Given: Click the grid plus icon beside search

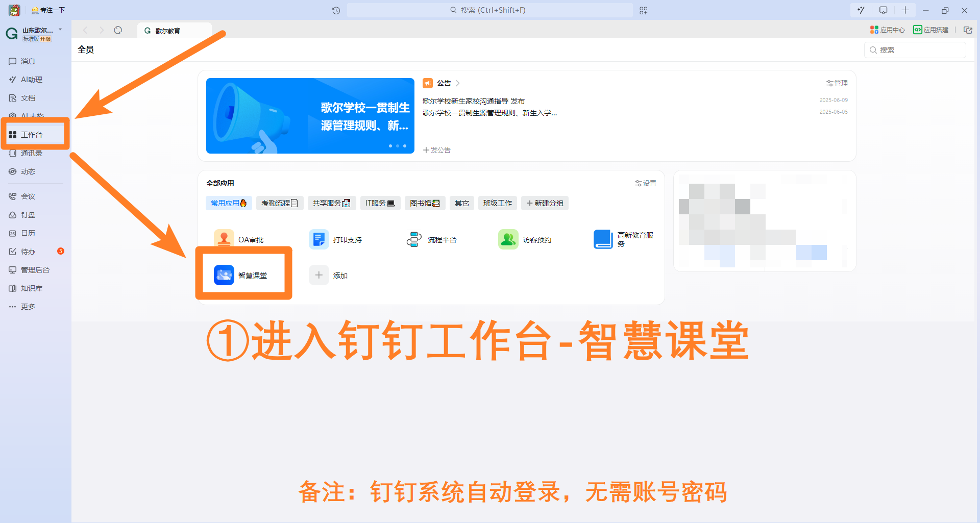Looking at the screenshot, I should pyautogui.click(x=644, y=10).
